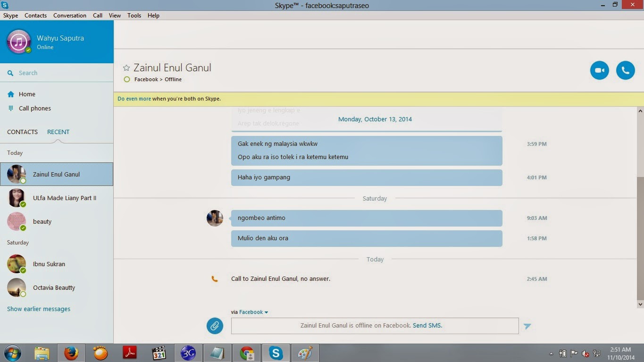644x362 pixels.
Task: Click the conversation scrollbar up arrow
Action: point(640,111)
